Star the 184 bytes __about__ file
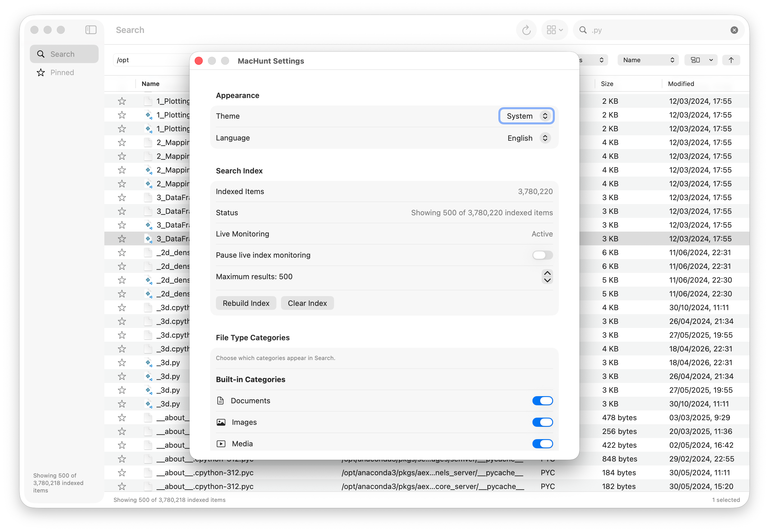769x532 pixels. pos(122,473)
